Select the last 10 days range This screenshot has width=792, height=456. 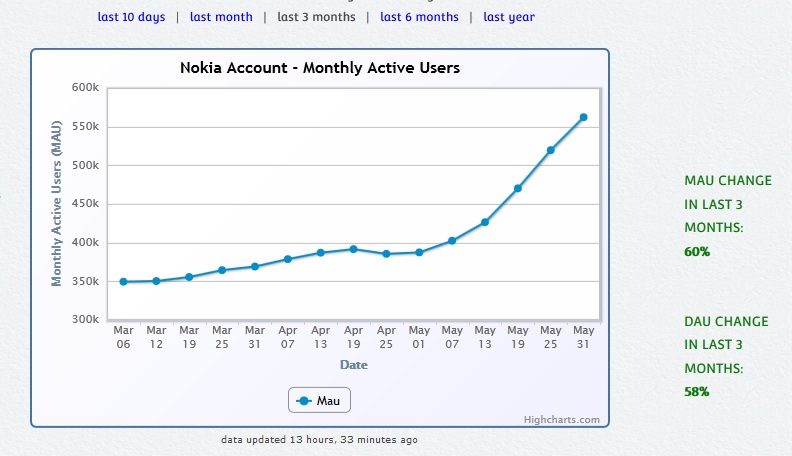pos(131,17)
